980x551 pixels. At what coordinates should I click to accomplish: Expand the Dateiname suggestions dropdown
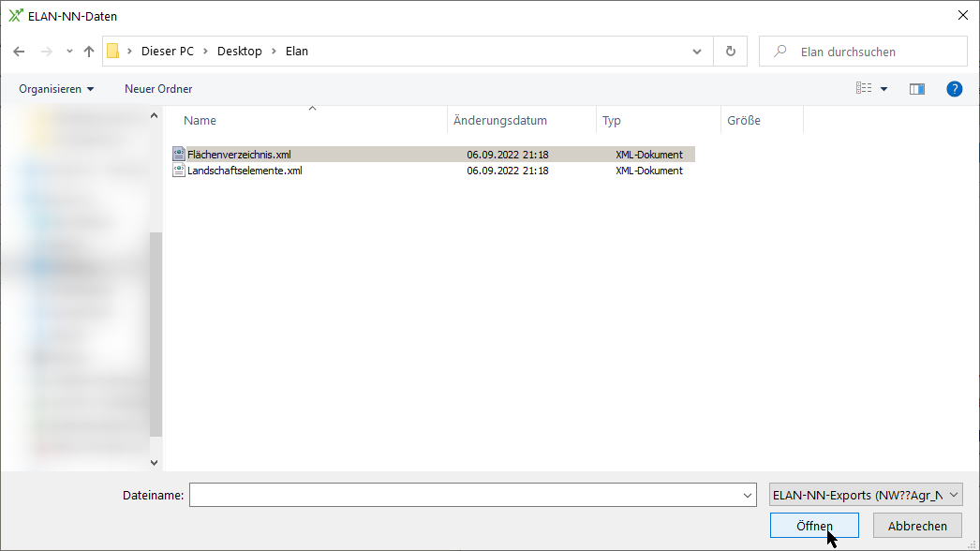[x=747, y=495]
